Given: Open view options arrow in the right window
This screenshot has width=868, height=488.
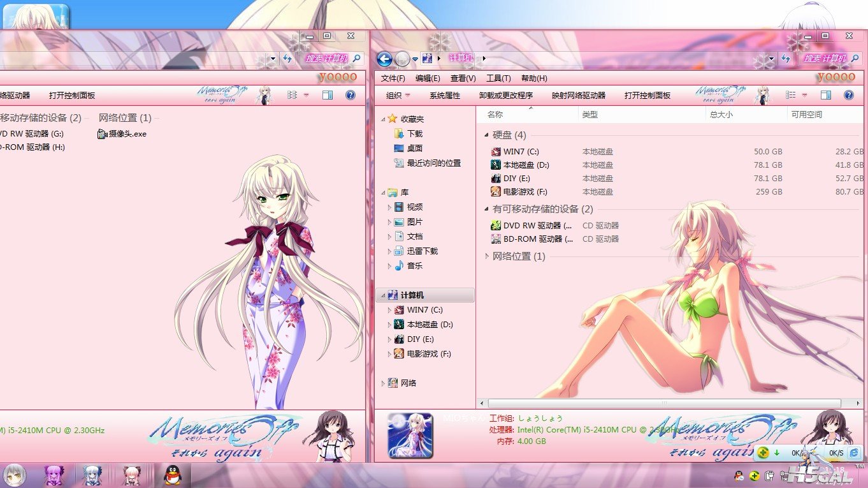Looking at the screenshot, I should (x=804, y=95).
